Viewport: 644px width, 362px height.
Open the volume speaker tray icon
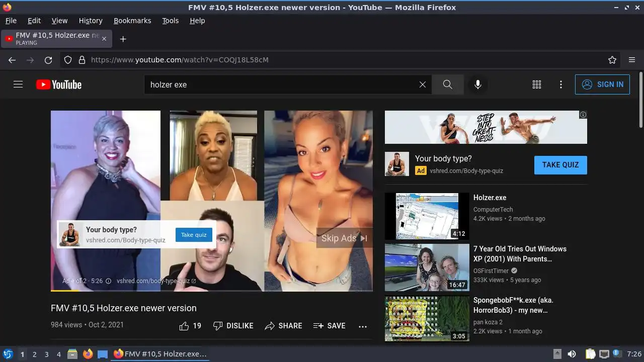572,354
